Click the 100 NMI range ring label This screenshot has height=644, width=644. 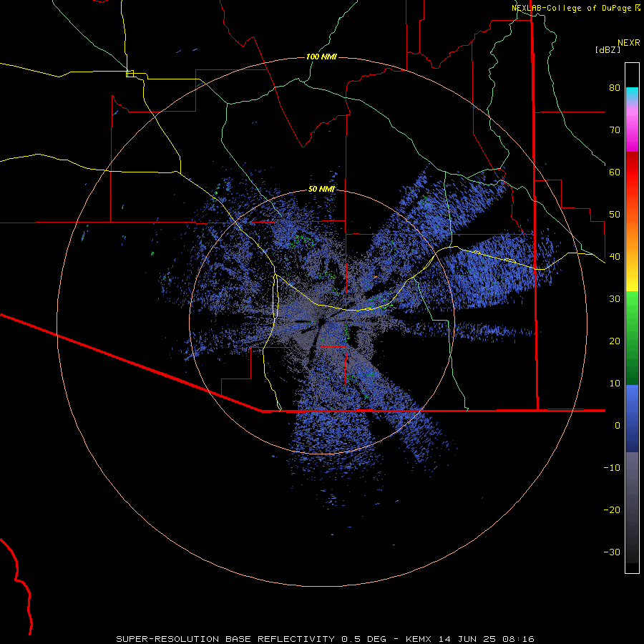(321, 57)
